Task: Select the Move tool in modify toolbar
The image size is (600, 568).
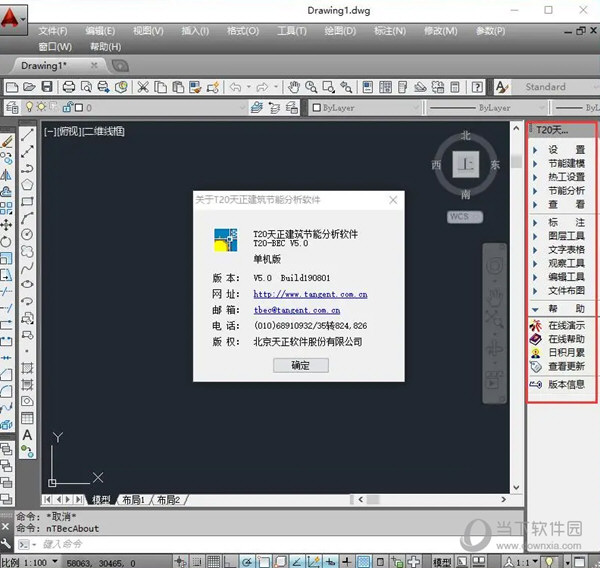Action: click(6, 225)
